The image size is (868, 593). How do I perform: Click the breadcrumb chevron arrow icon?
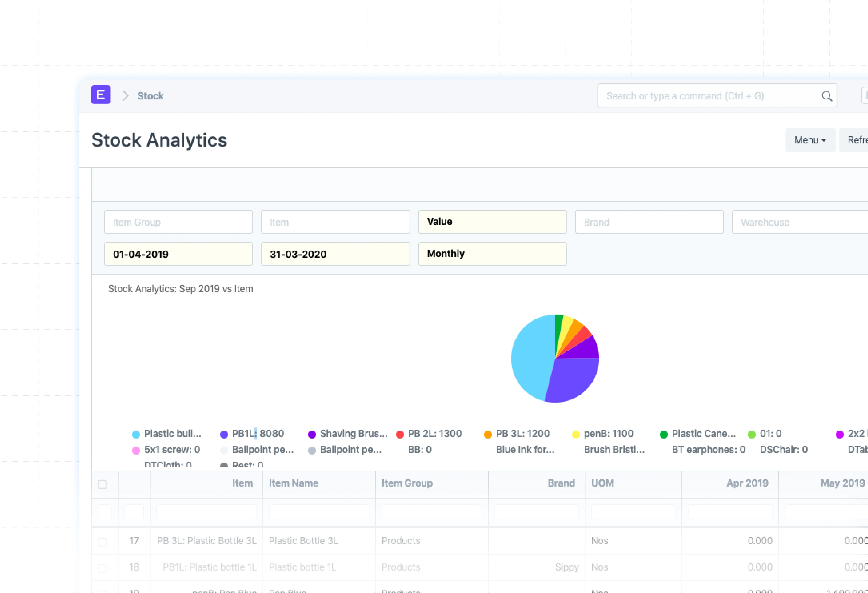(x=125, y=96)
